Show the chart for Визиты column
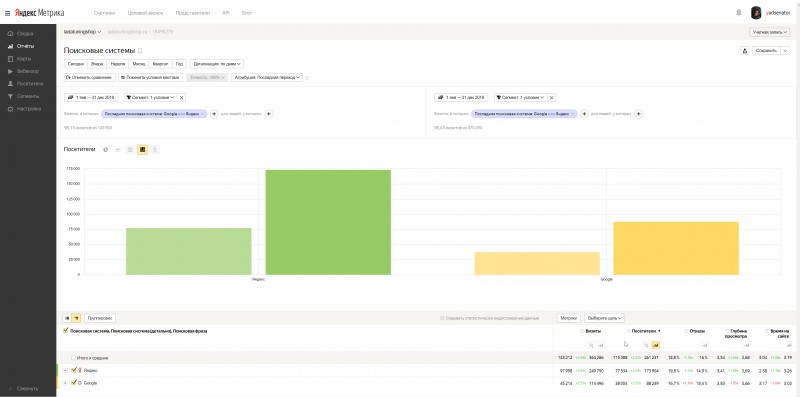The image size is (800, 397). pos(601,345)
